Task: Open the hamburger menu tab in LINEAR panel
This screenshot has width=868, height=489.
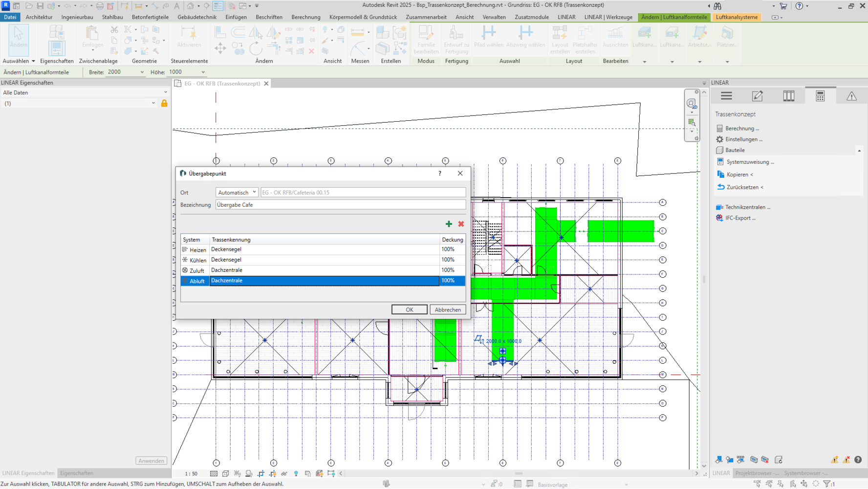Action: [726, 96]
